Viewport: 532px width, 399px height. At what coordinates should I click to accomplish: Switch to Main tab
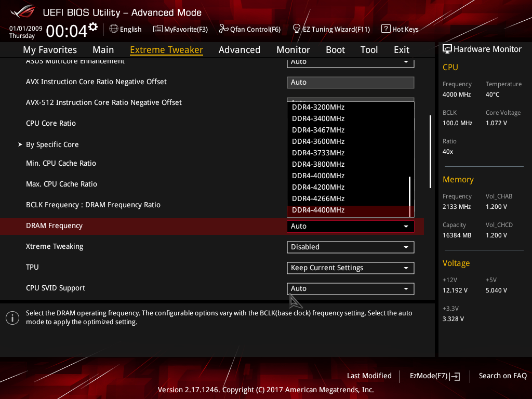(x=103, y=50)
